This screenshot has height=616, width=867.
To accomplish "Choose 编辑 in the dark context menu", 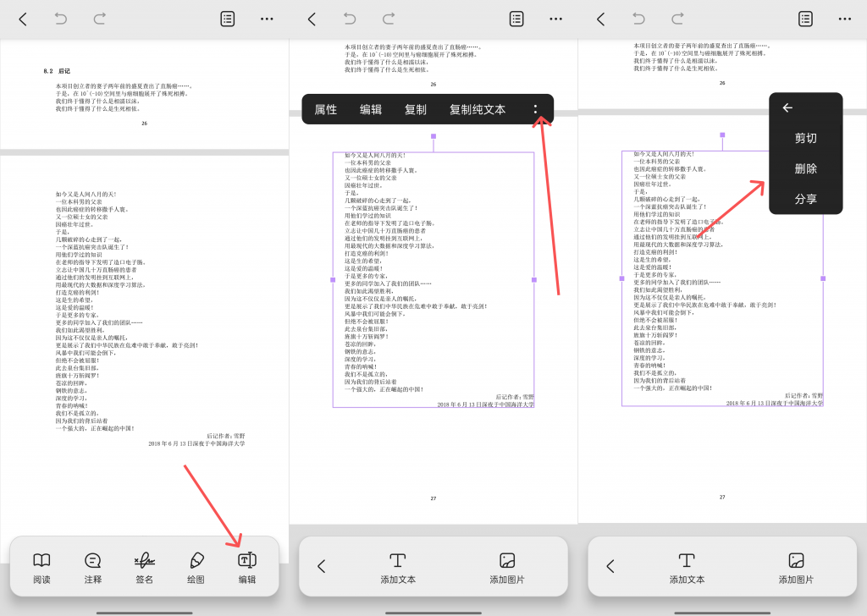I will (371, 109).
